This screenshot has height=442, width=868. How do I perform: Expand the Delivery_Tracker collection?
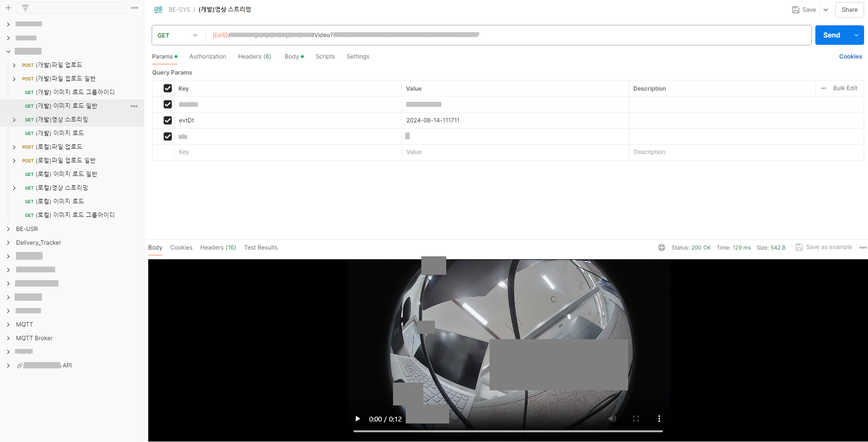(x=8, y=242)
